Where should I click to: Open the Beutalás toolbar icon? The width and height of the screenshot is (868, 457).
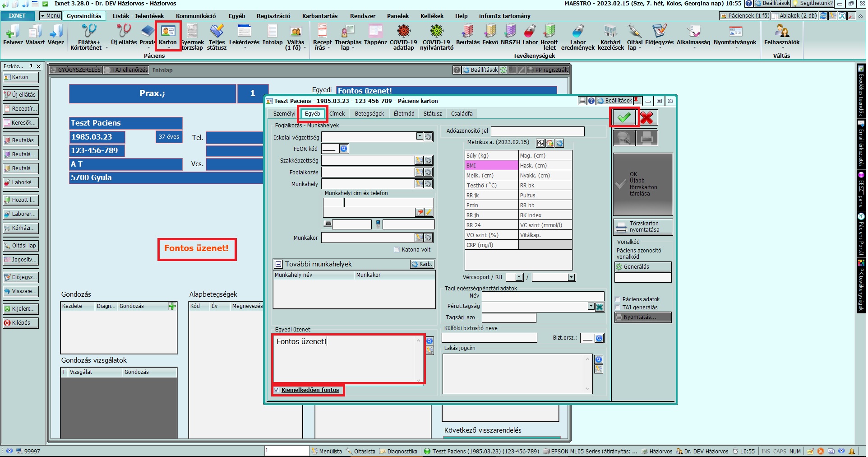tap(468, 35)
